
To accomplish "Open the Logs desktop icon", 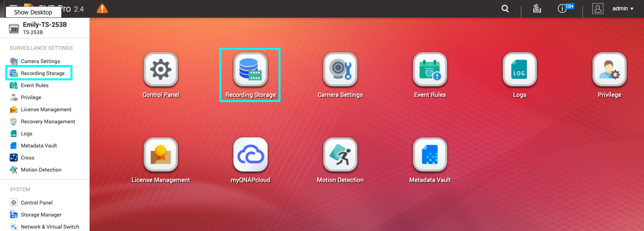I will (x=520, y=70).
